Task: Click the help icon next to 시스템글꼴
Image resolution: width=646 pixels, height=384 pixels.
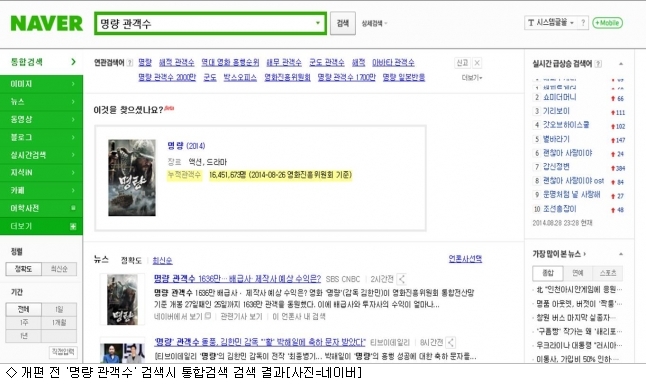Action: click(583, 23)
